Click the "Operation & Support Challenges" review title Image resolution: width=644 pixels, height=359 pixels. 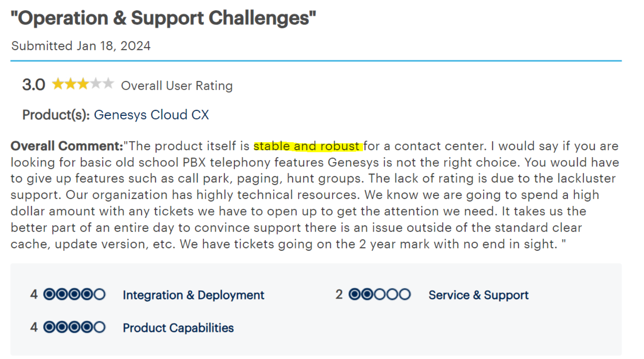tap(163, 18)
